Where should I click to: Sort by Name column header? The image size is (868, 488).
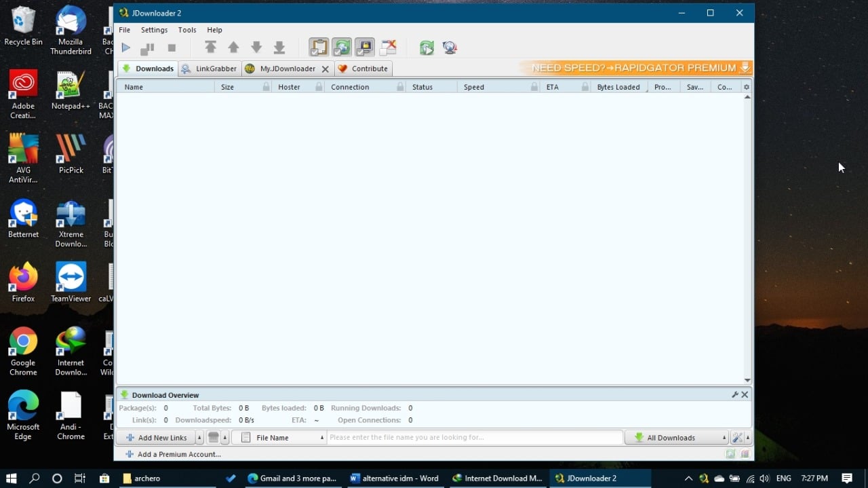[134, 87]
